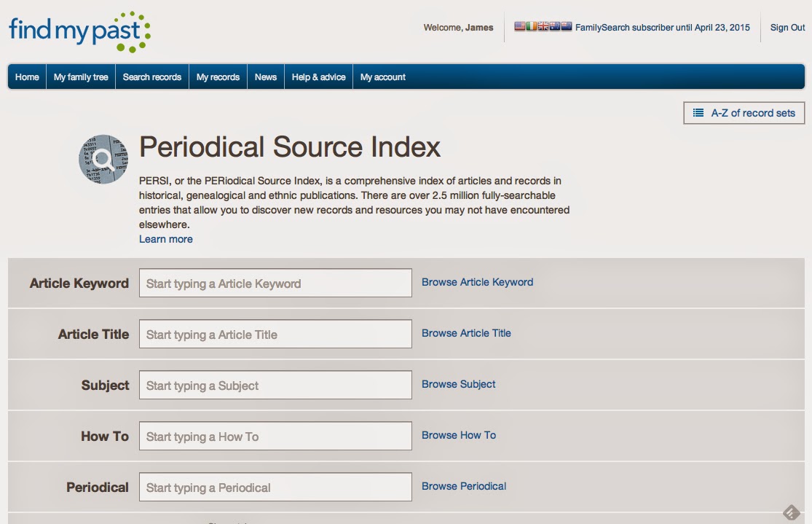
Task: Open Browse Article Keyword link
Action: 478,282
